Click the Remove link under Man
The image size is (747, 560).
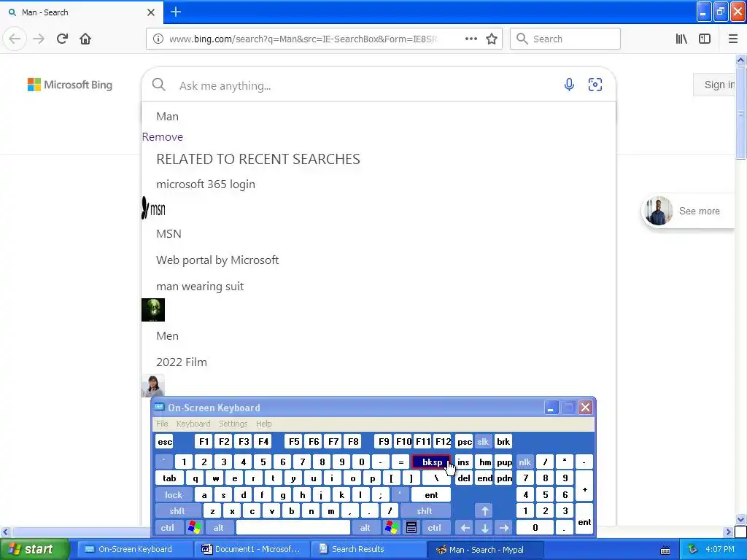tap(163, 137)
